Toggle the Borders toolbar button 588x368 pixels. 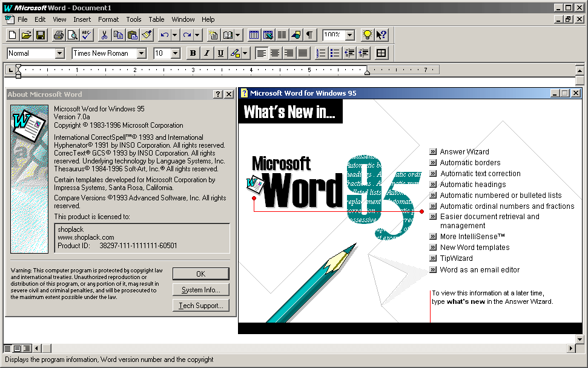[381, 53]
